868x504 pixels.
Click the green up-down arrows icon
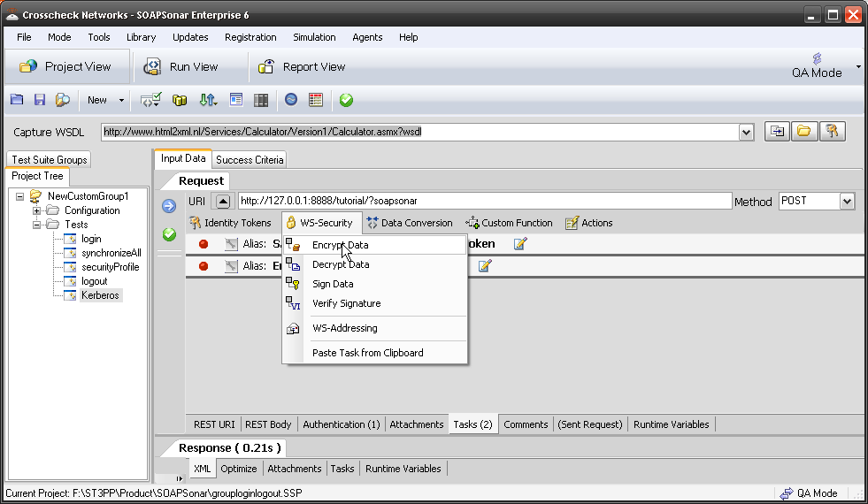pos(208,100)
